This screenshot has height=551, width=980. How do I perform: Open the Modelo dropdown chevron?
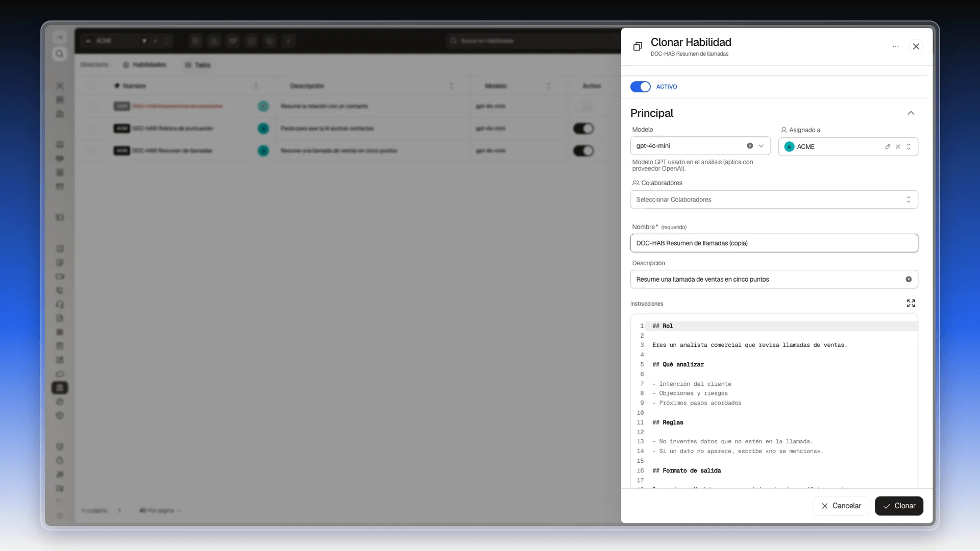[x=761, y=146]
